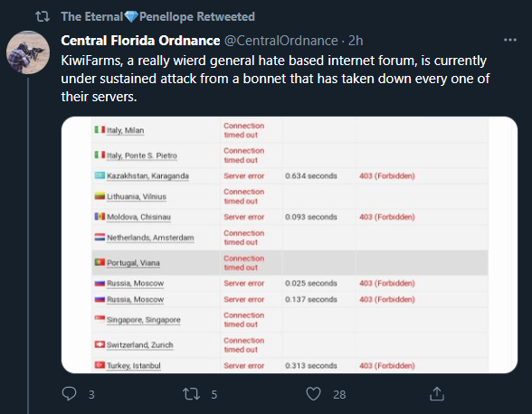Click the Singapore flag icon
This screenshot has width=532, height=414.
(100, 318)
